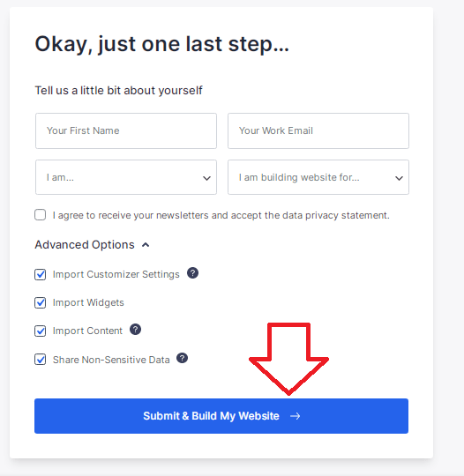464x476 pixels.
Task: Click the Advanced Options label
Action: click(85, 245)
